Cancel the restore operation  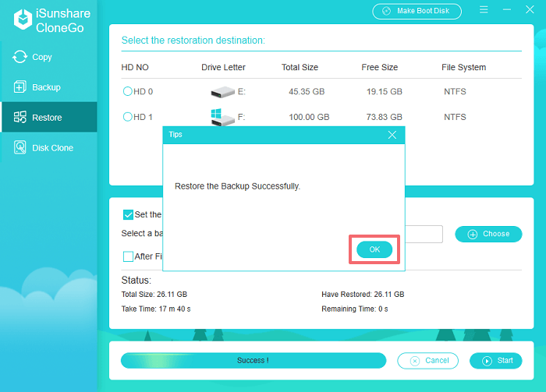tap(427, 361)
